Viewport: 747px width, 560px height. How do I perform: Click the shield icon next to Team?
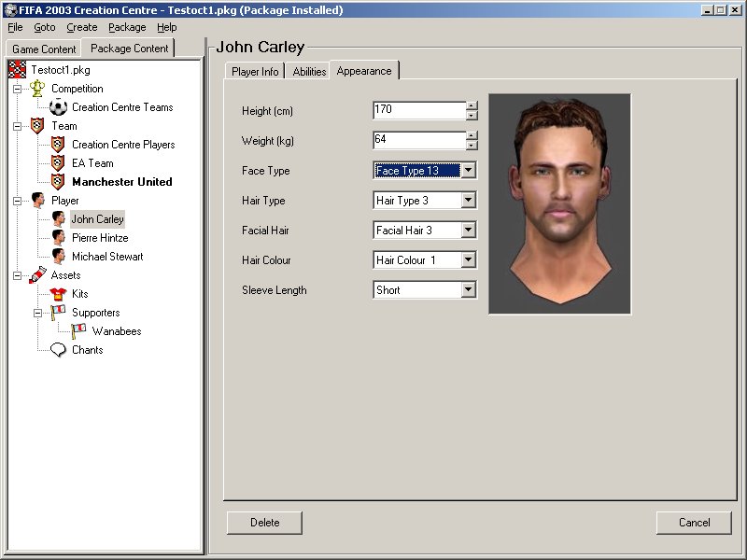coord(37,126)
